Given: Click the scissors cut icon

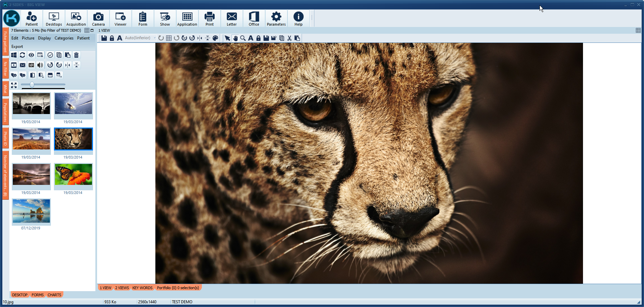Looking at the screenshot, I should 289,38.
